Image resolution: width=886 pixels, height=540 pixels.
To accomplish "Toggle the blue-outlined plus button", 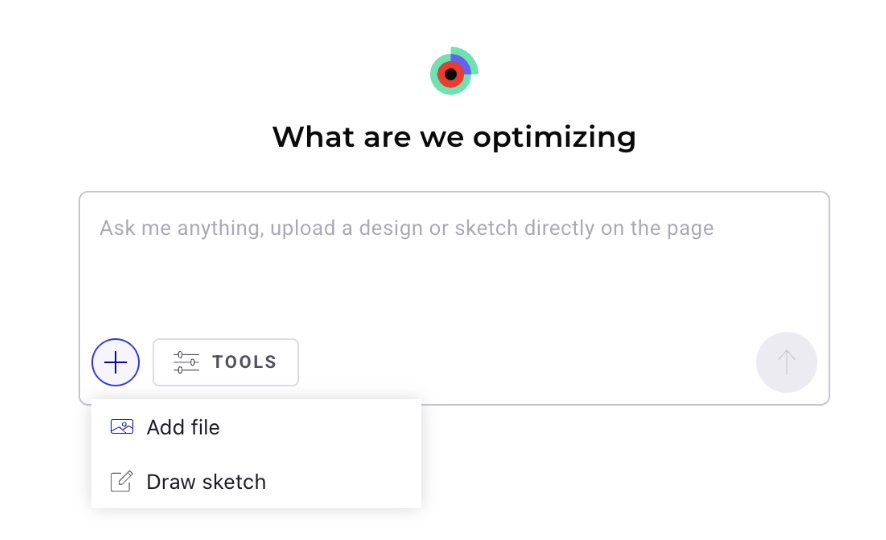I will pyautogui.click(x=115, y=362).
